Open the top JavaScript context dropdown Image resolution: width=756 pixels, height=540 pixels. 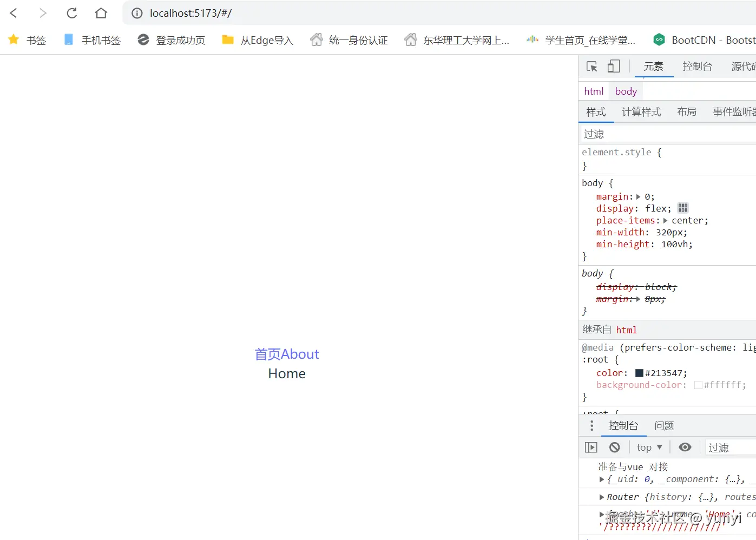tap(649, 447)
